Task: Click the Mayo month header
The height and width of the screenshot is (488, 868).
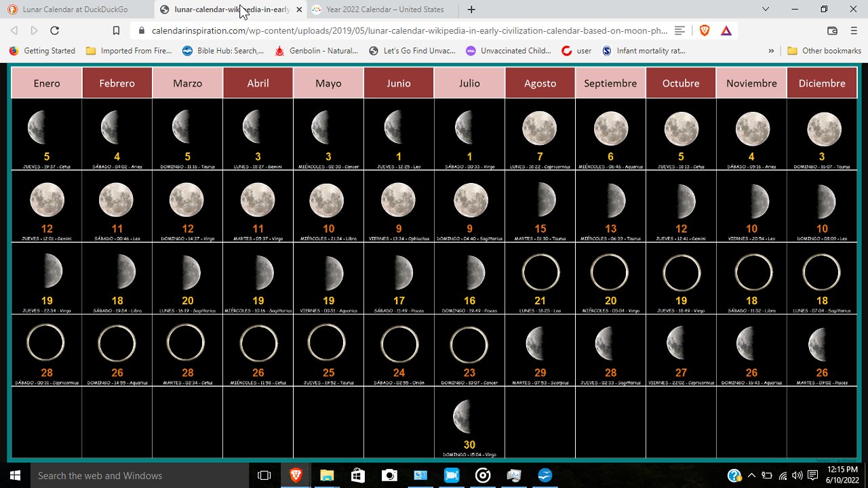Action: (x=329, y=83)
